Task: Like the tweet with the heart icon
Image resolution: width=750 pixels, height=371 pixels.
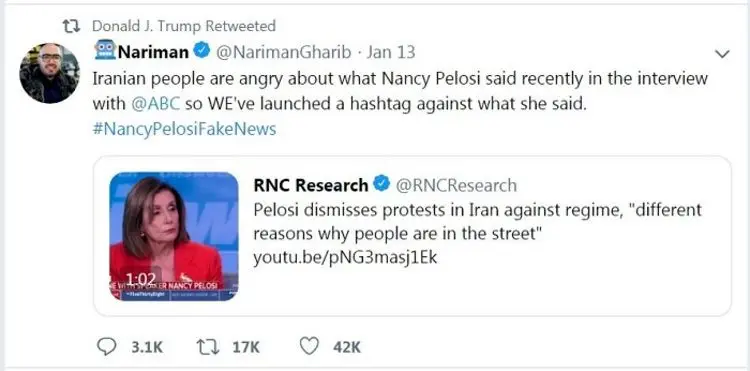Action: coord(309,347)
